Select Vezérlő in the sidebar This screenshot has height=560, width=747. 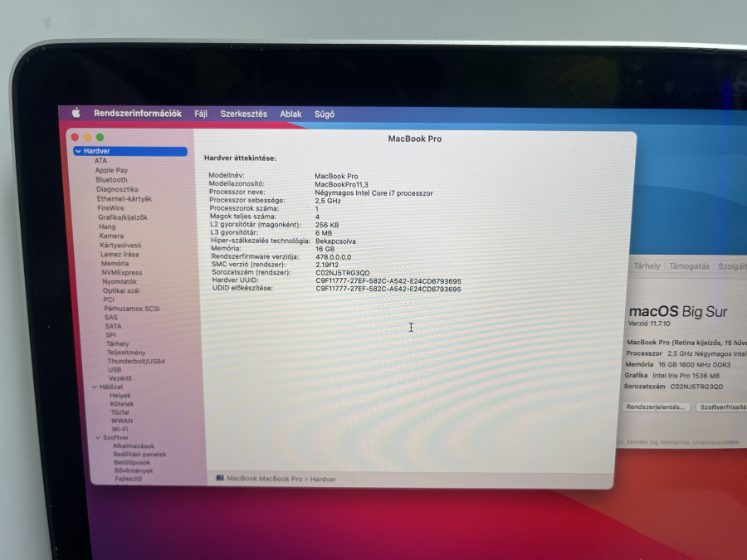pos(120,378)
